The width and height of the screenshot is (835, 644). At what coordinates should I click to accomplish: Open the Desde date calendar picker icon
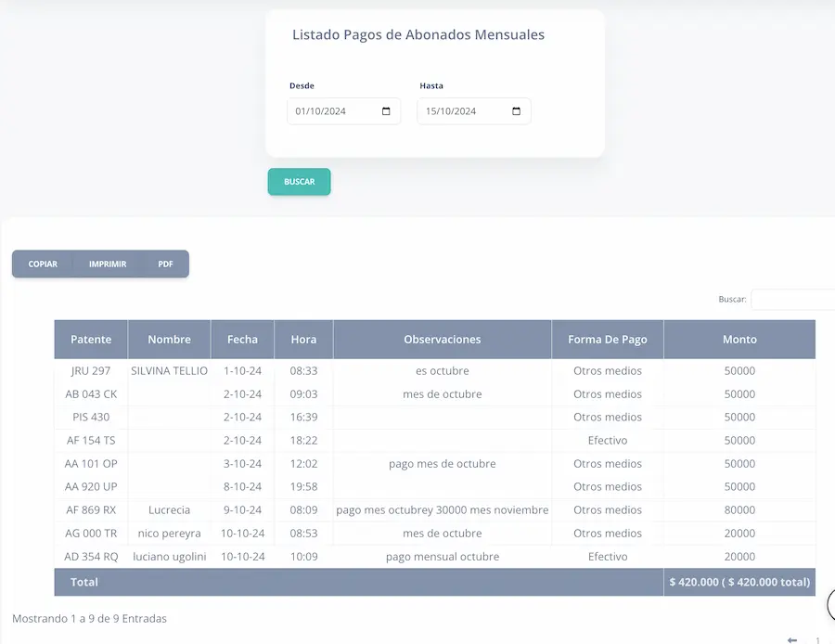pos(386,111)
